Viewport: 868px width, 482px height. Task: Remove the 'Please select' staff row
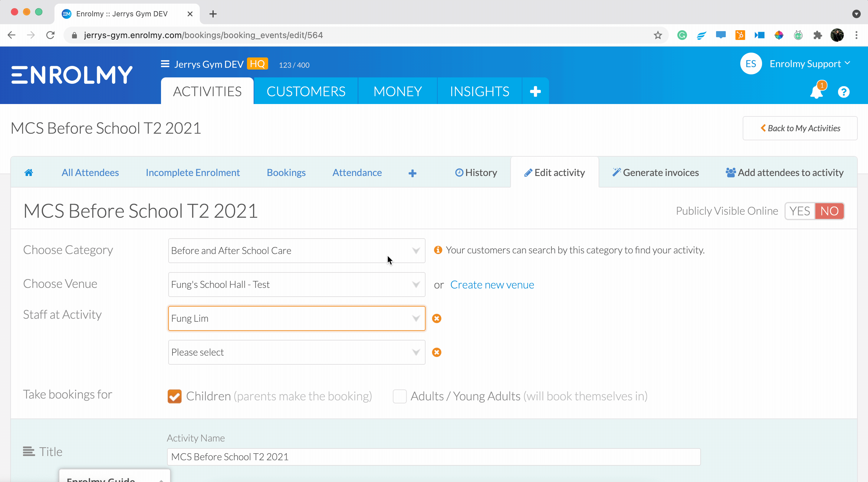pyautogui.click(x=437, y=352)
